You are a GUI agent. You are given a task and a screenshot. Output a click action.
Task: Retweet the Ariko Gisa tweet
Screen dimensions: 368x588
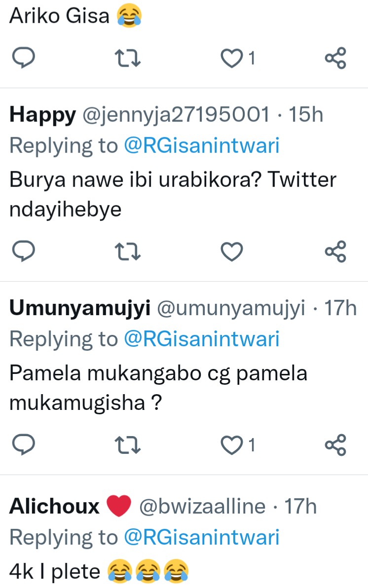tap(128, 59)
